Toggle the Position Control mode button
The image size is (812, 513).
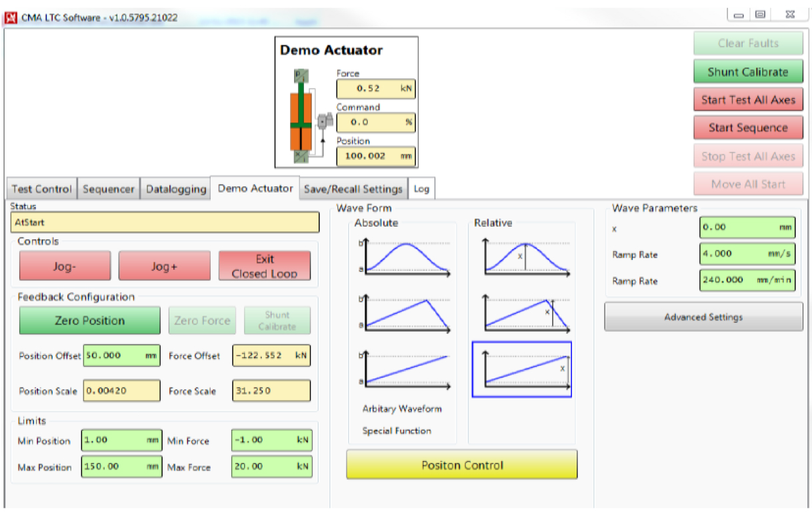click(461, 465)
